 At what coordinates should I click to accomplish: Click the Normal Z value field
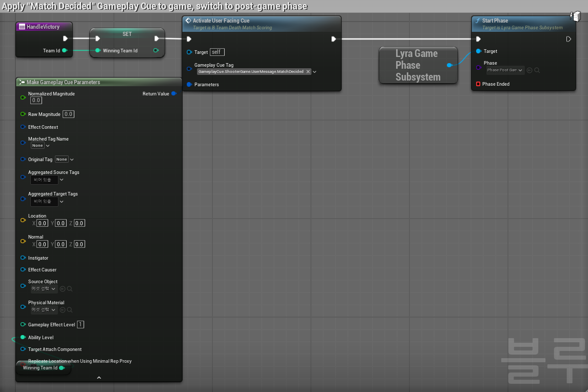[79, 244]
